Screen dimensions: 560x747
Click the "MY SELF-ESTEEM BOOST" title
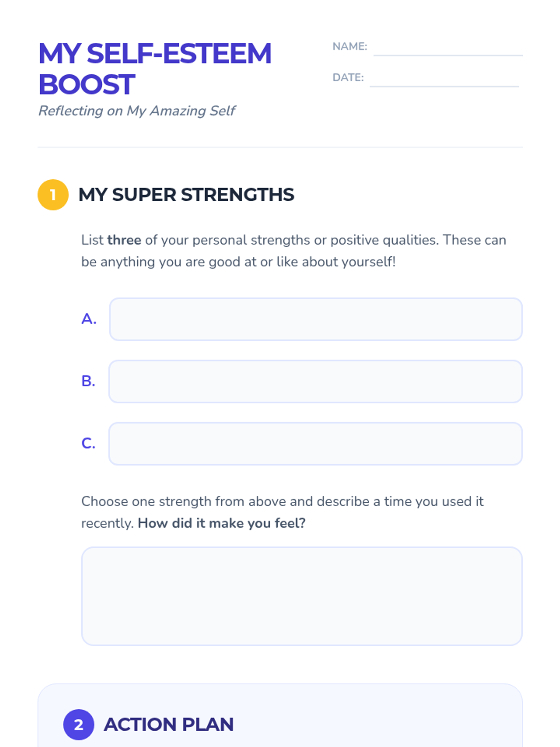click(x=154, y=69)
